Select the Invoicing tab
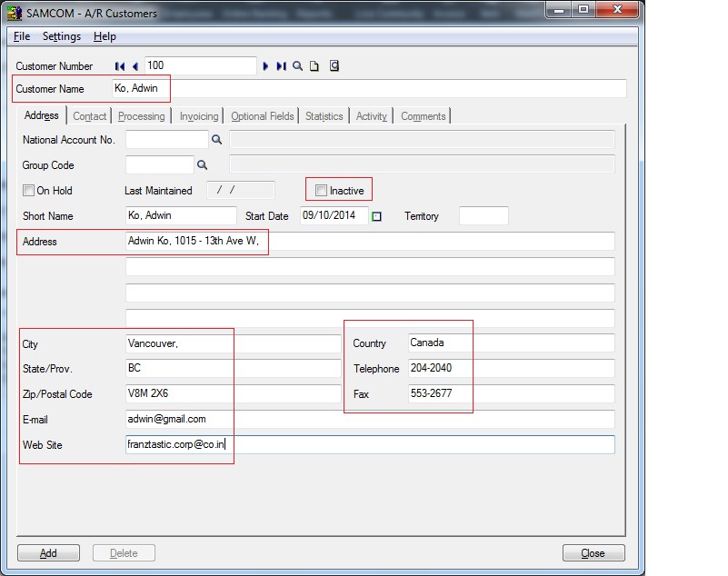Viewport: 728px width, 576px height. pyautogui.click(x=199, y=116)
